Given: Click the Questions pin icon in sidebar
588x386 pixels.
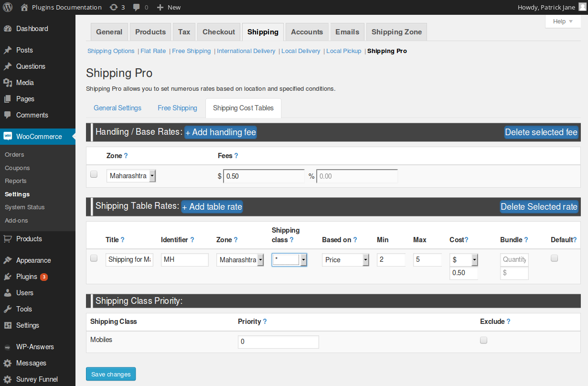Looking at the screenshot, I should [8, 66].
